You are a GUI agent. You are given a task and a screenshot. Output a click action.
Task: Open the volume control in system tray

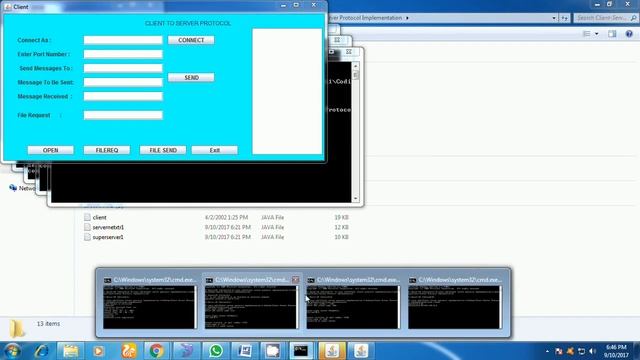(592, 351)
